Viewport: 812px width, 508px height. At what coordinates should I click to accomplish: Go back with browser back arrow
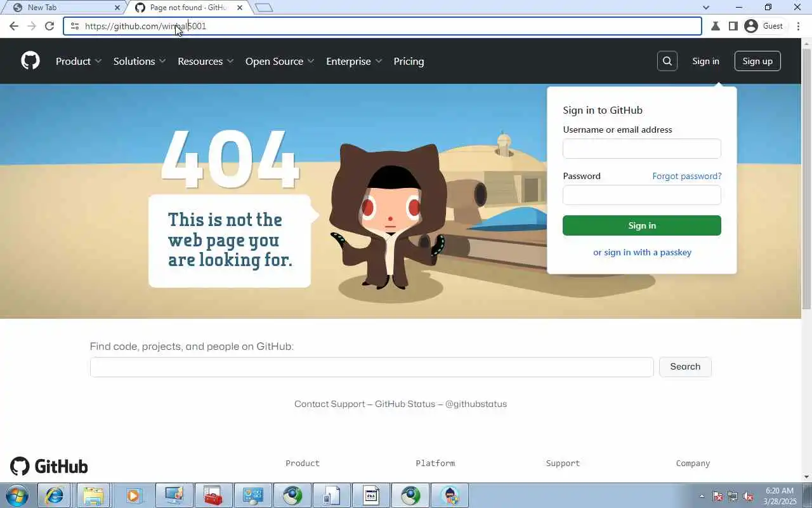14,26
